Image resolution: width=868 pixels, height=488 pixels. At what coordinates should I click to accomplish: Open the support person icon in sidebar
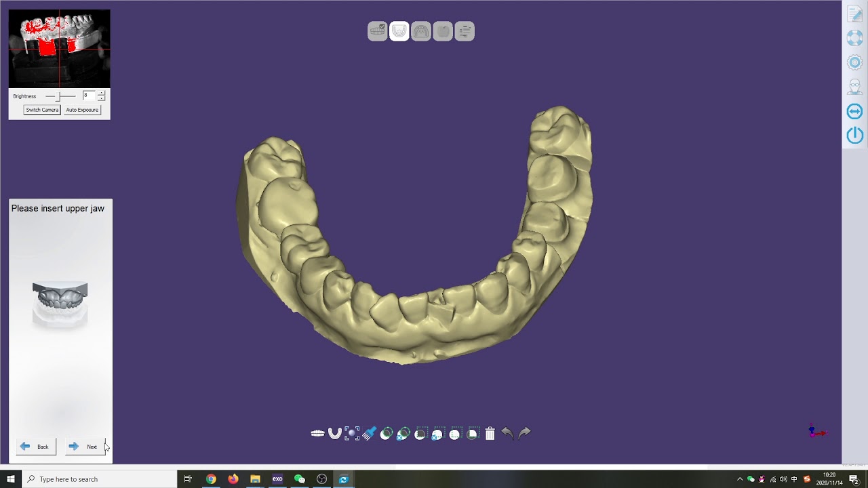tap(855, 87)
